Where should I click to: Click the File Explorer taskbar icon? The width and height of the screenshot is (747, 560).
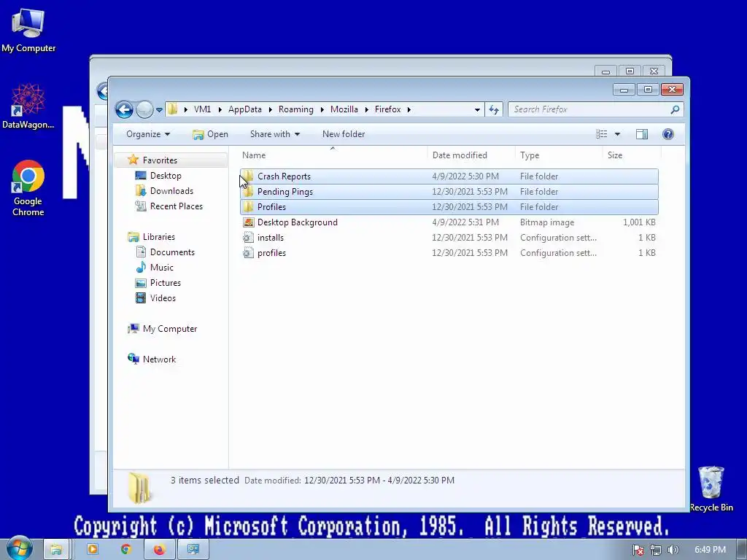pyautogui.click(x=56, y=550)
